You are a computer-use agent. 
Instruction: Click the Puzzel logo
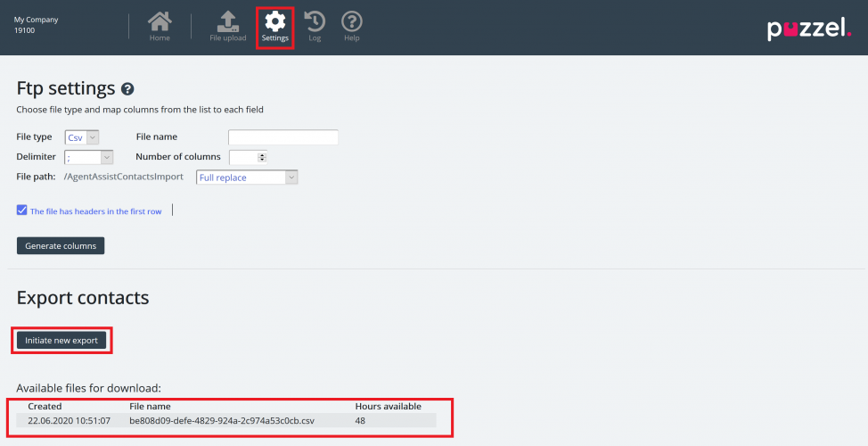809,29
